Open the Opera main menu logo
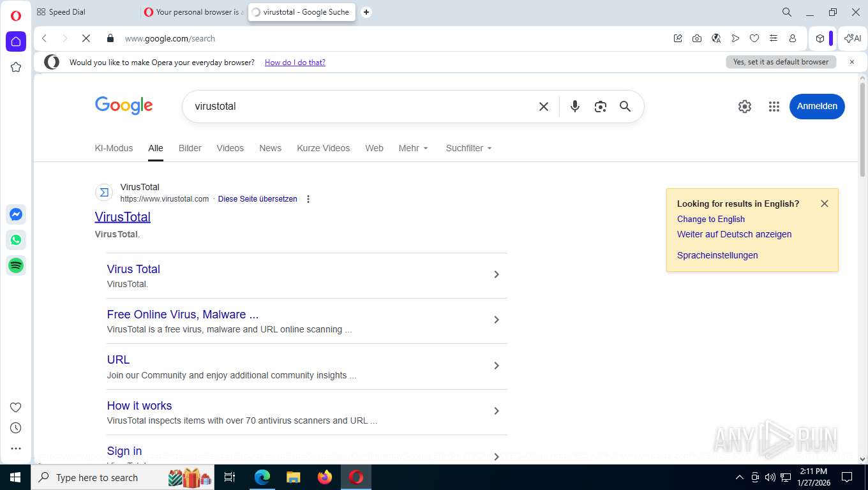868x490 pixels. pos(16,16)
